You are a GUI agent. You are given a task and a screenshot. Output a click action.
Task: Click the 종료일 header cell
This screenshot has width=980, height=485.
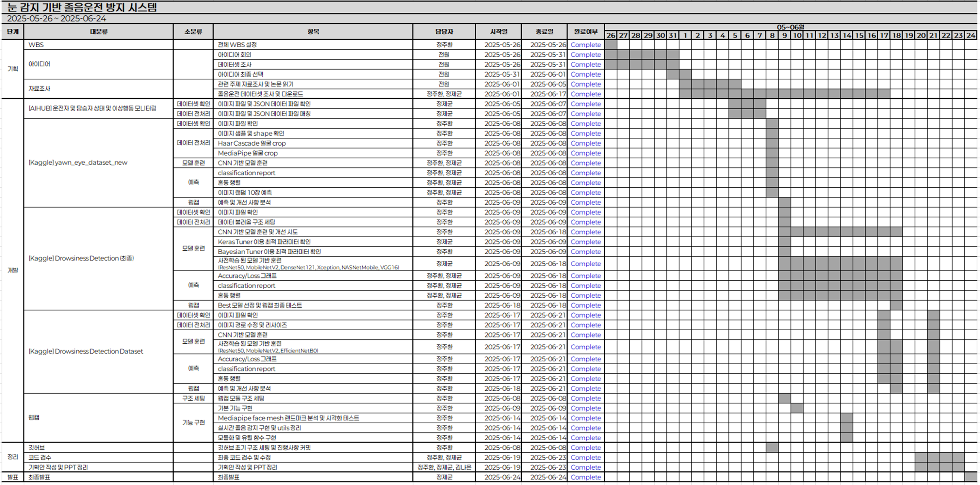tap(545, 32)
